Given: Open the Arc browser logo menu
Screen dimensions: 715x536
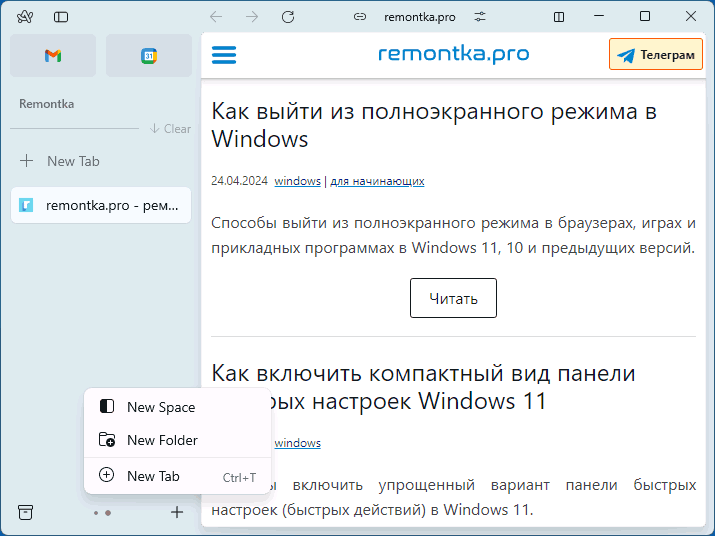Looking at the screenshot, I should click(x=25, y=17).
